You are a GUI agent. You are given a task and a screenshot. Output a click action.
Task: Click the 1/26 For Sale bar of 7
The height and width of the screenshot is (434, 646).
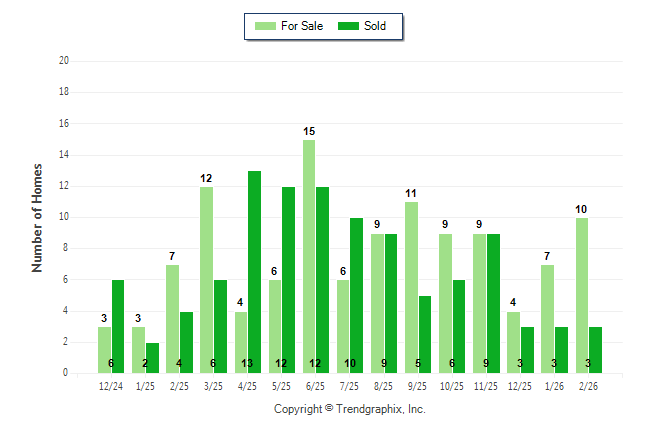[x=547, y=319]
